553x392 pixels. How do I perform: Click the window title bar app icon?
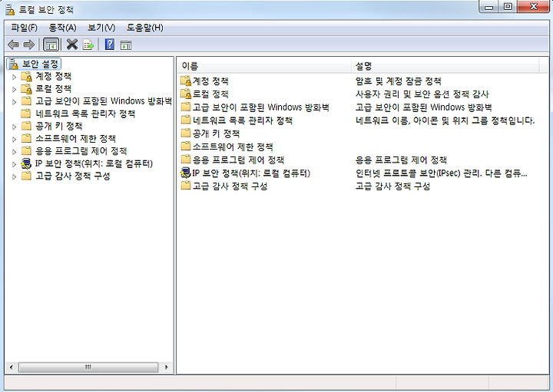tap(10, 10)
